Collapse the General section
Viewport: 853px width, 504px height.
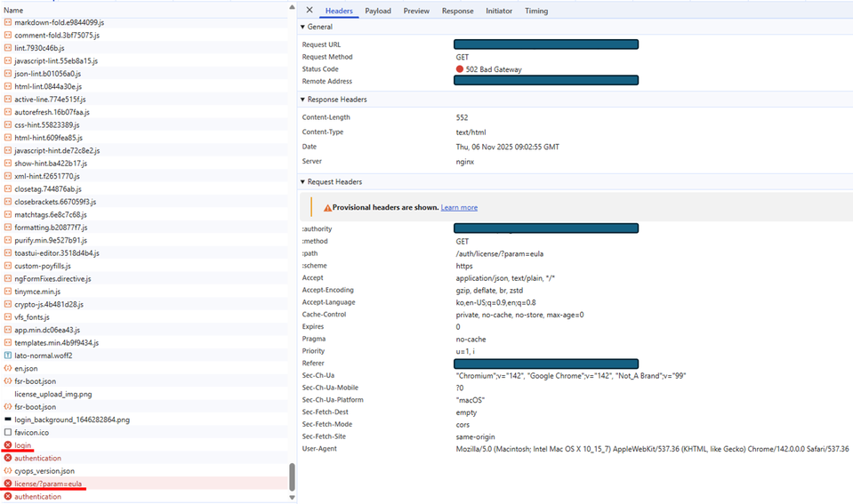(303, 27)
